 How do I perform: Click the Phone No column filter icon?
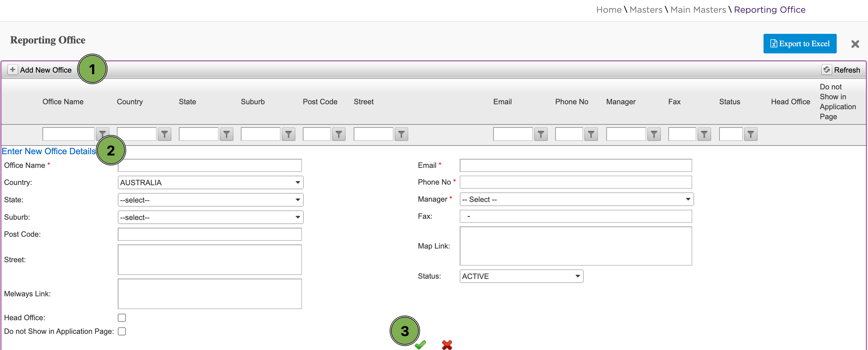coord(591,134)
